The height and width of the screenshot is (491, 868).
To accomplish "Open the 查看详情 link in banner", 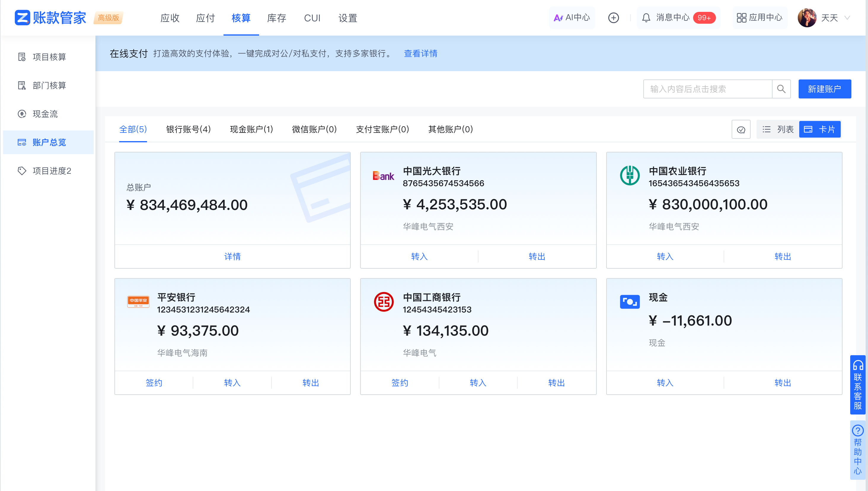I will (x=420, y=54).
